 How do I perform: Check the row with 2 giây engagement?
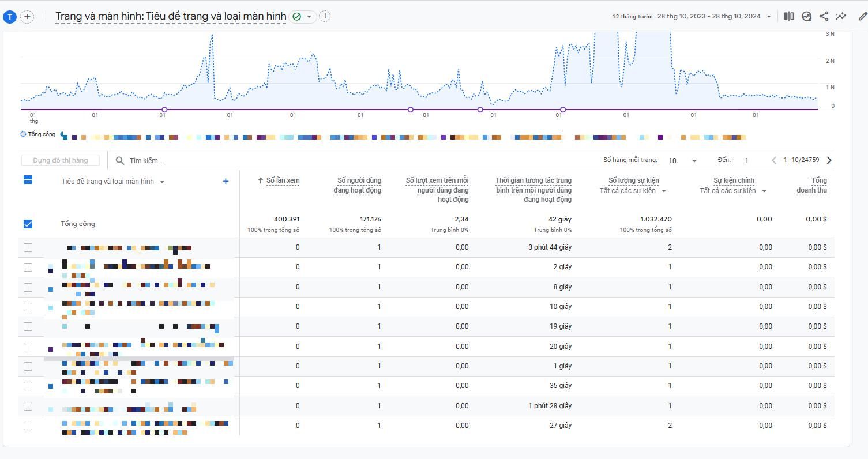click(28, 267)
